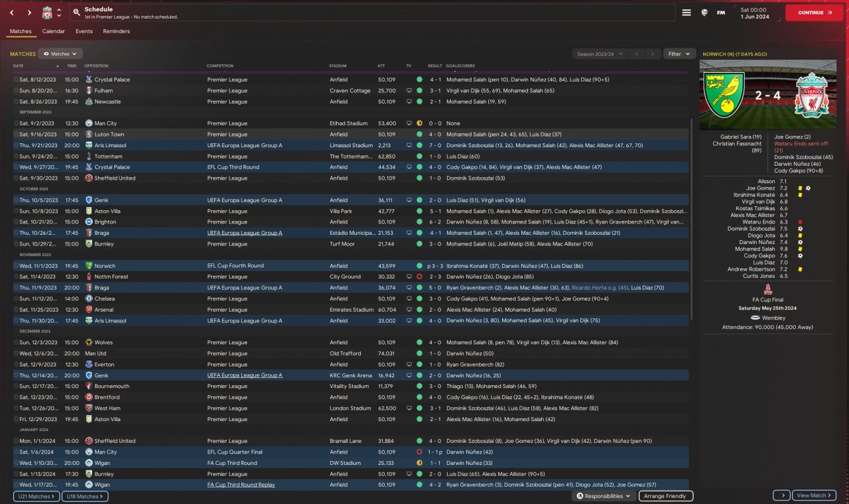Screen dimensions: 849x504
Task: Expand the Filter dropdown
Action: pyautogui.click(x=680, y=54)
